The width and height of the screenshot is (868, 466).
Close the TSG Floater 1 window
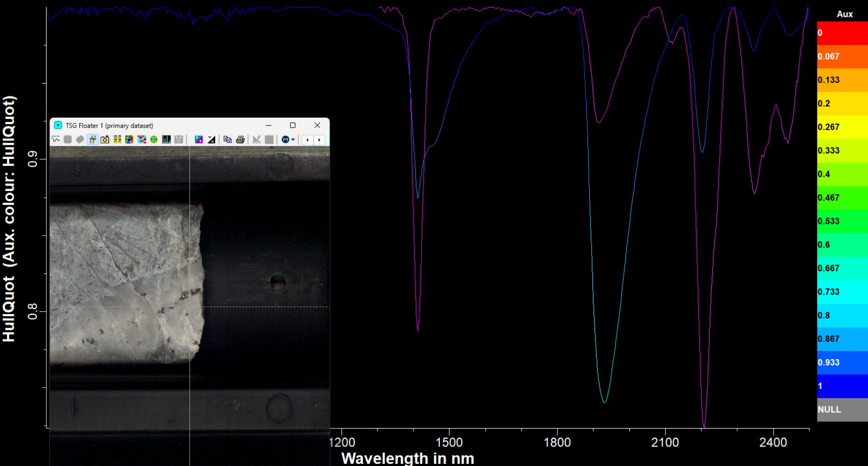point(317,125)
